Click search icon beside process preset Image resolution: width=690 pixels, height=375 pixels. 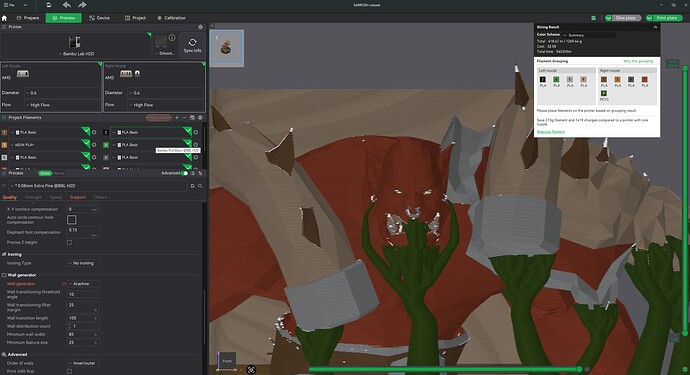200,186
